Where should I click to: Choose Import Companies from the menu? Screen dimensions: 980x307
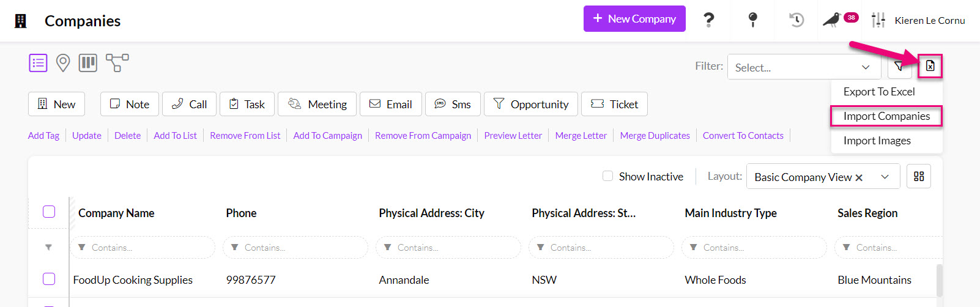click(886, 116)
